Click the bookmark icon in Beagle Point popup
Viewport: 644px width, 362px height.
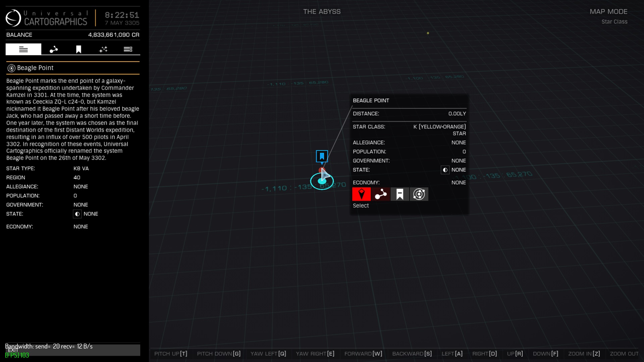point(400,194)
